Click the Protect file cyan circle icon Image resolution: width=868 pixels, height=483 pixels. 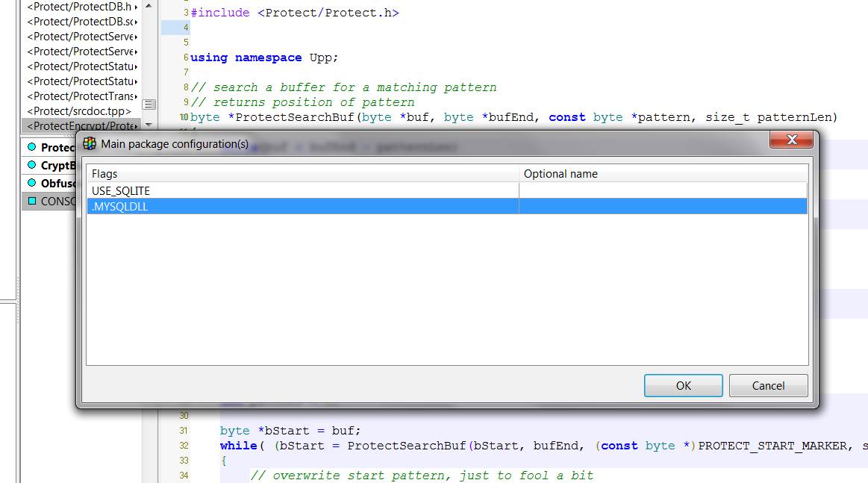tap(31, 148)
